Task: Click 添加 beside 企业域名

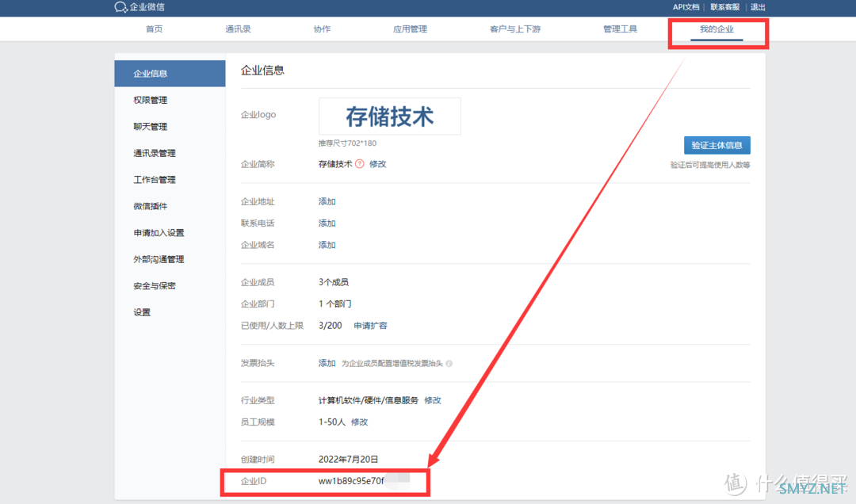Action: click(x=327, y=245)
